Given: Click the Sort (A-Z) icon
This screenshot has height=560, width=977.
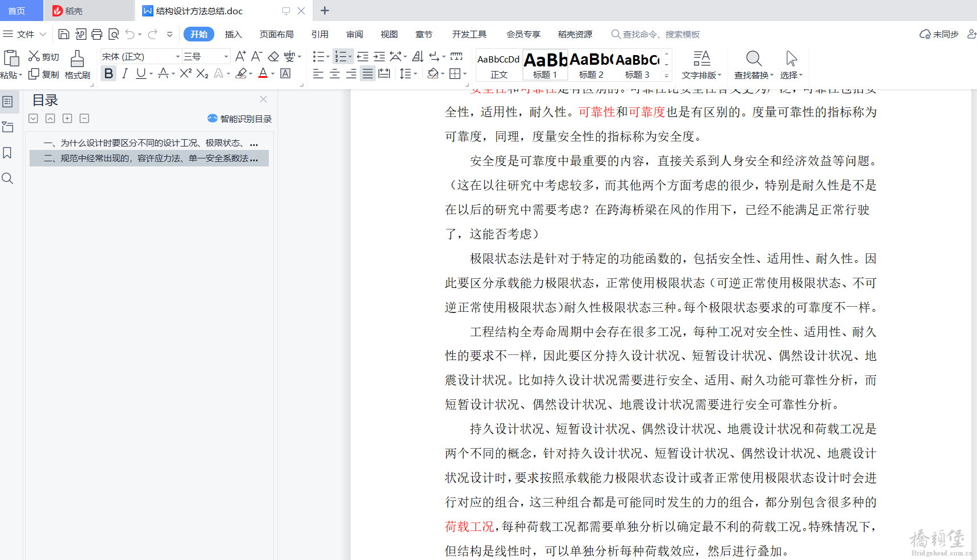Looking at the screenshot, I should 418,56.
